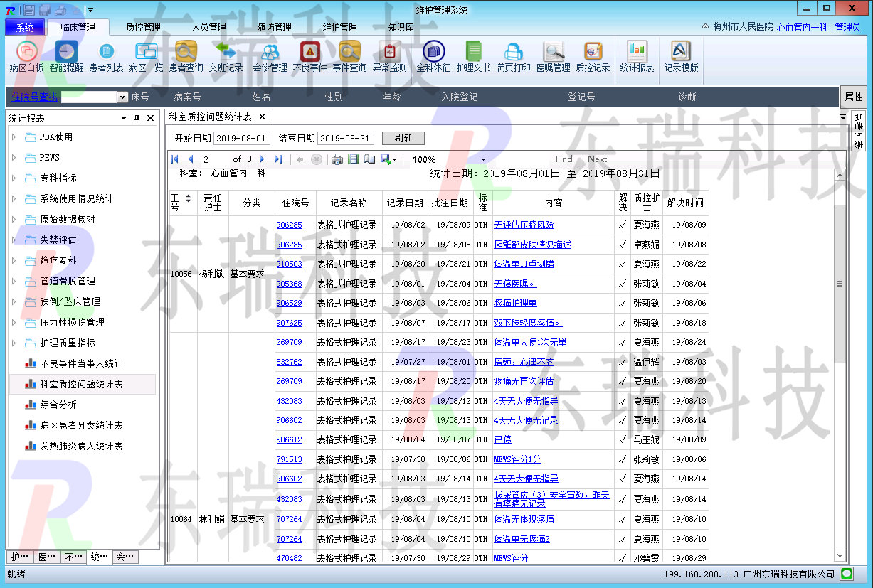Screen dimensions: 873x588
Task: Open the 心血管内一科 department link
Action: (802, 27)
